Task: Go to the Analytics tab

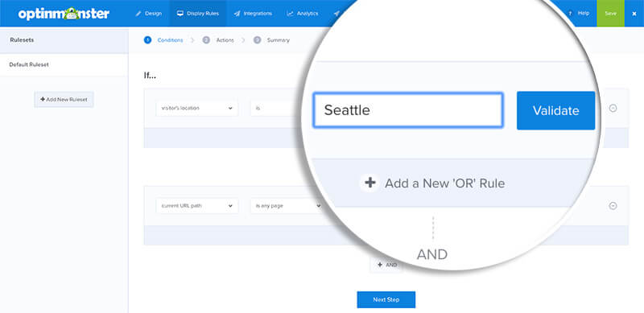Action: point(303,13)
